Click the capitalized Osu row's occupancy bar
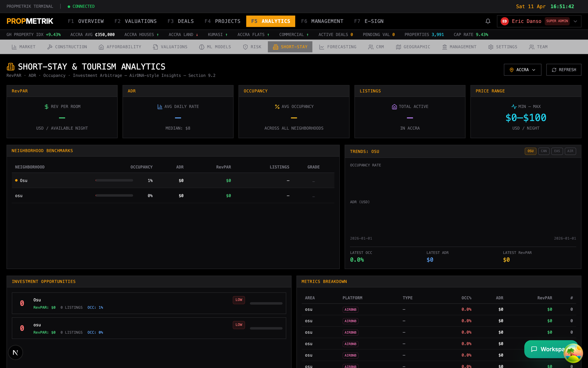This screenshot has height=368, width=588. pyautogui.click(x=114, y=180)
